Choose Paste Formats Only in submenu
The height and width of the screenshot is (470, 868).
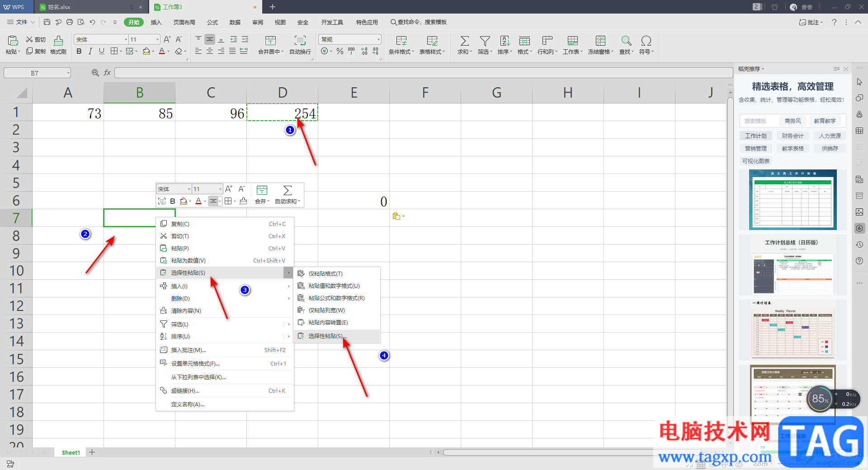coord(337,274)
